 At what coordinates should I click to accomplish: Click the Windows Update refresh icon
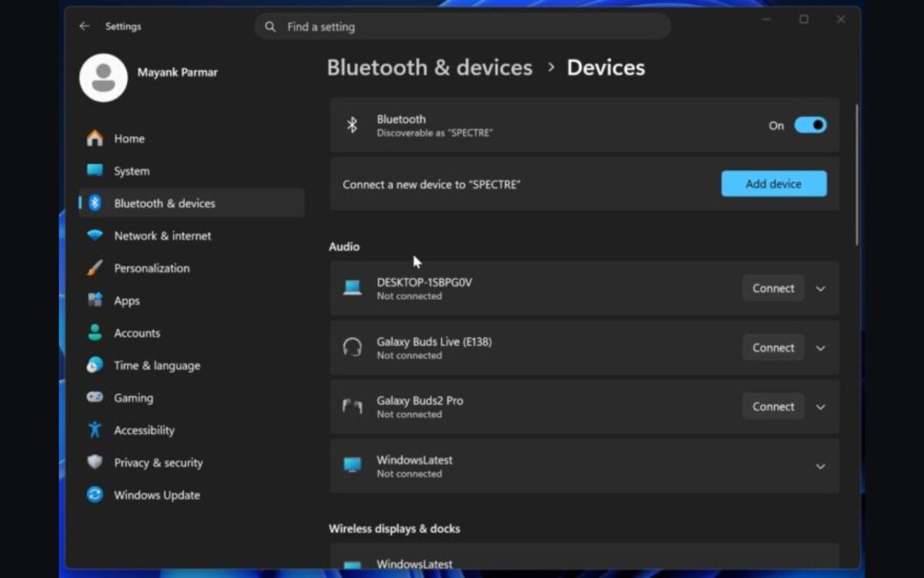[x=95, y=495]
